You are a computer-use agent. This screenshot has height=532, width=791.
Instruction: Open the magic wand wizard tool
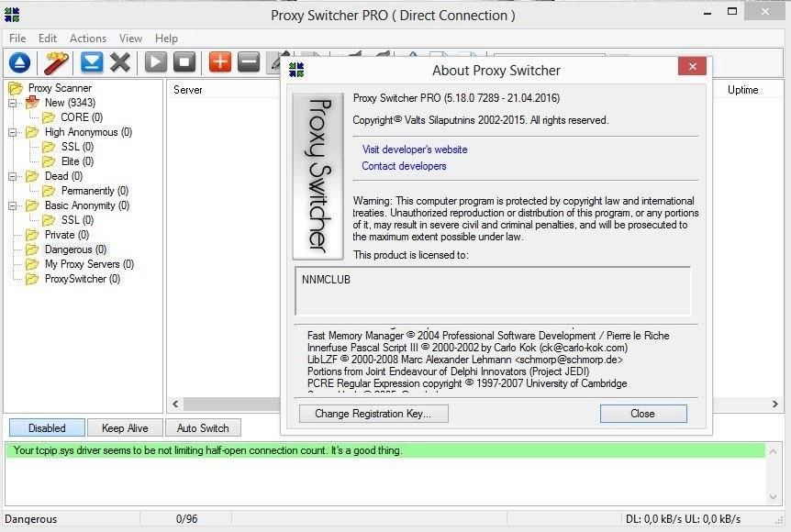click(55, 63)
